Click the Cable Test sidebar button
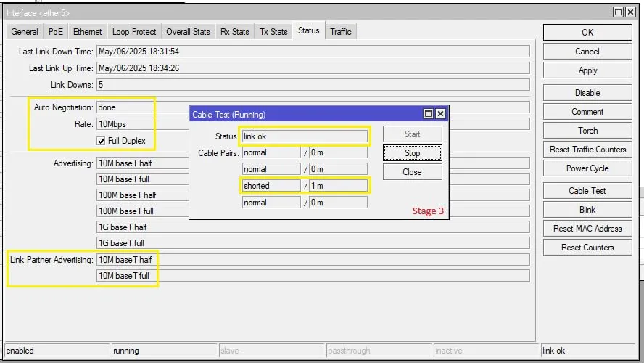644x363 pixels. click(x=587, y=191)
